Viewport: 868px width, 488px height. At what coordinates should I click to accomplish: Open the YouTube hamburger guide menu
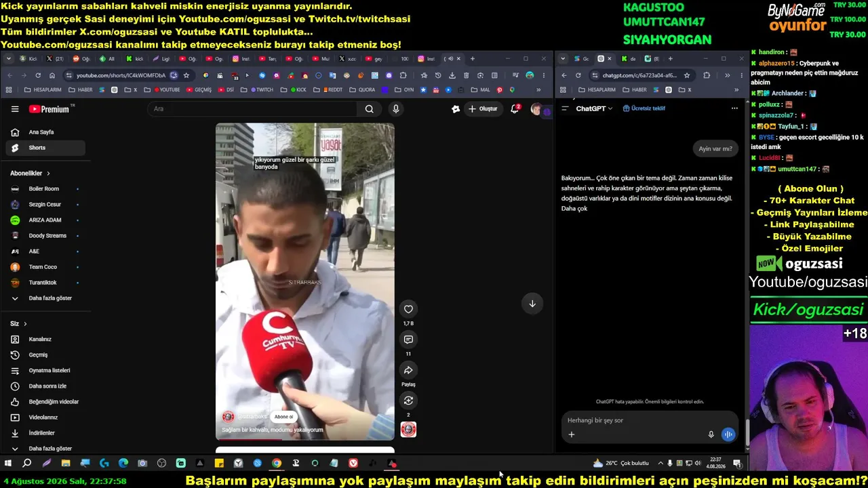click(15, 108)
